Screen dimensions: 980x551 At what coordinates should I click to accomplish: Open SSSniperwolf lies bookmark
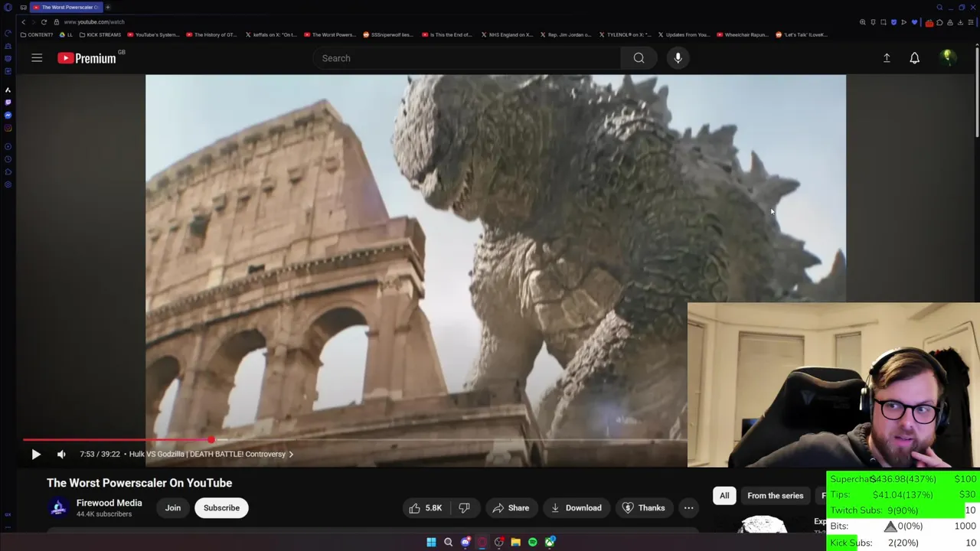(388, 34)
